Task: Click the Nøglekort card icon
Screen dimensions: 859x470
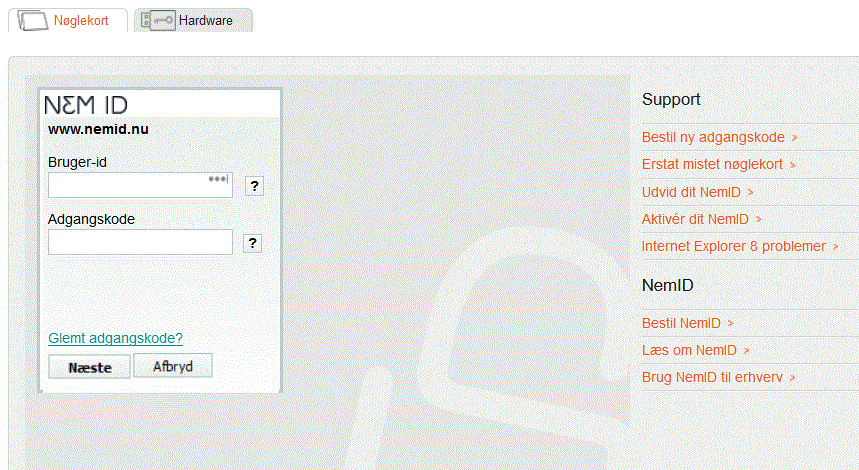Action: [x=36, y=20]
